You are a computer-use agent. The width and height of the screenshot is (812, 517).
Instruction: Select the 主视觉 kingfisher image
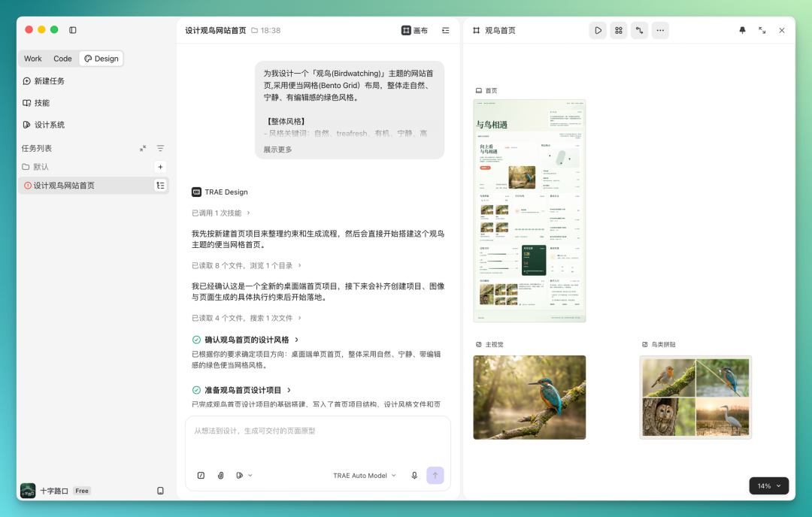(x=529, y=398)
